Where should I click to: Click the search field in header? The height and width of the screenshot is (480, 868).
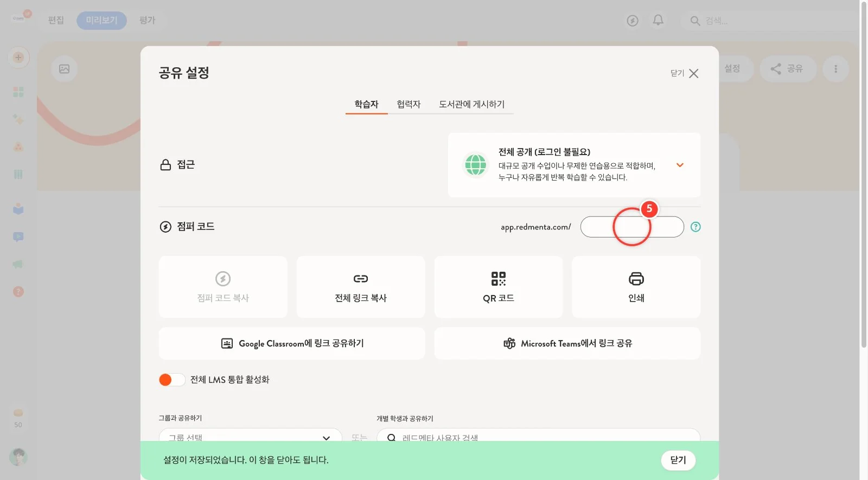tap(770, 21)
